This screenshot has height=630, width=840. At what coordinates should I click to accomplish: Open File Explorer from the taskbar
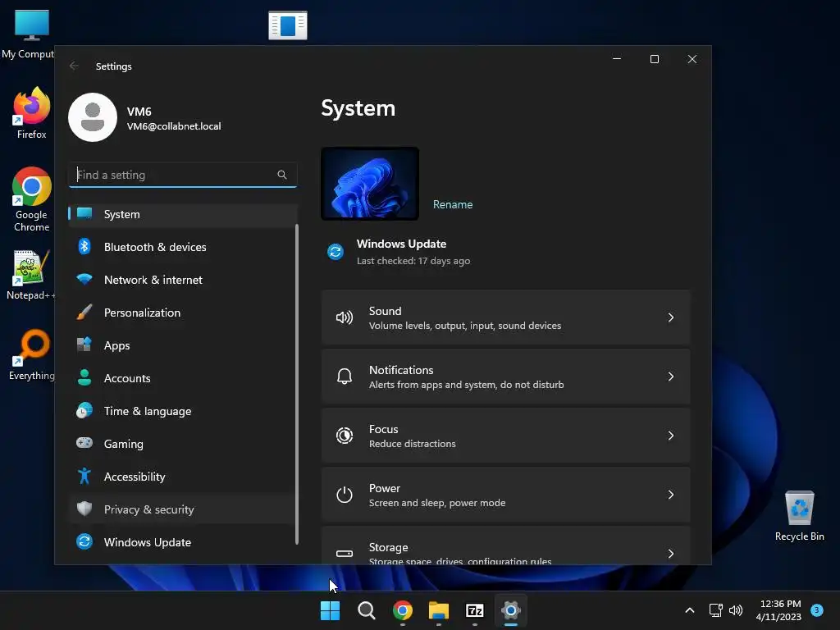coord(439,610)
